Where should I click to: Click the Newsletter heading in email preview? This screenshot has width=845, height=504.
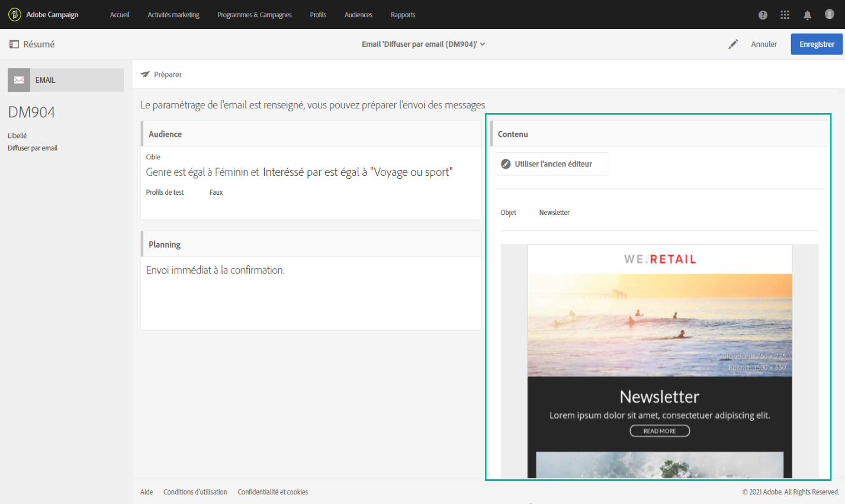tap(660, 396)
